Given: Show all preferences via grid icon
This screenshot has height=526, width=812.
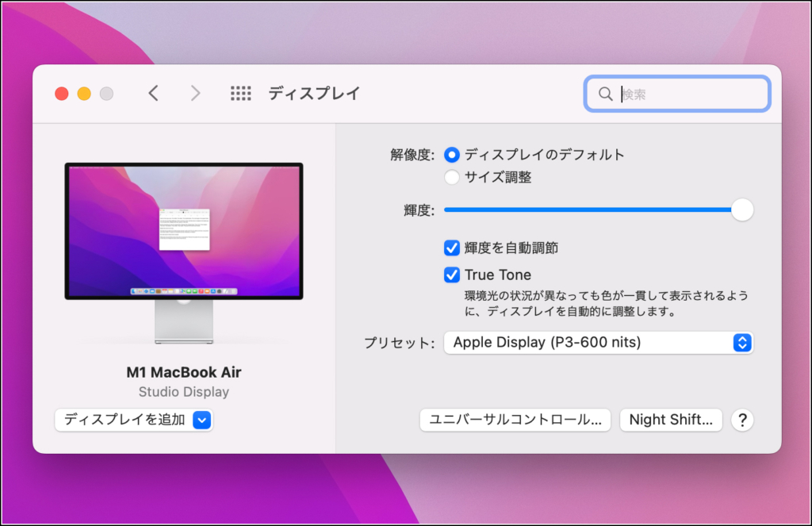Looking at the screenshot, I should coord(241,94).
